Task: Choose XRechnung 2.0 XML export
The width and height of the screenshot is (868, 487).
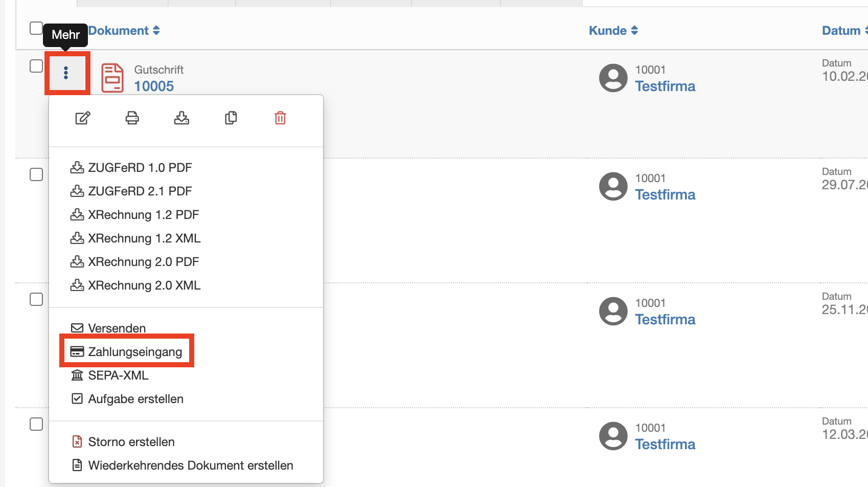Action: pos(135,285)
